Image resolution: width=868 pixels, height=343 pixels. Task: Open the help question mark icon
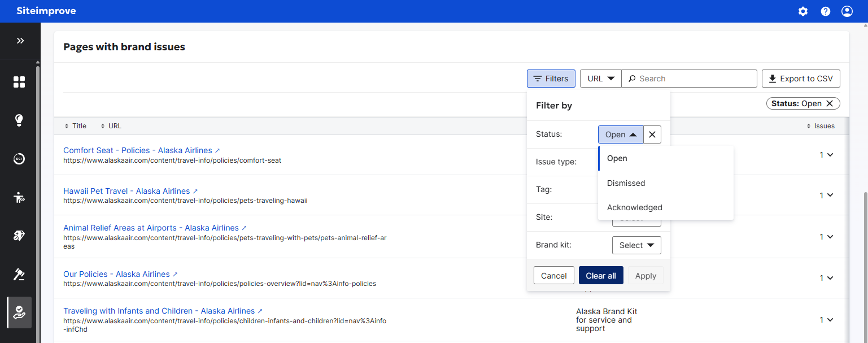point(826,11)
